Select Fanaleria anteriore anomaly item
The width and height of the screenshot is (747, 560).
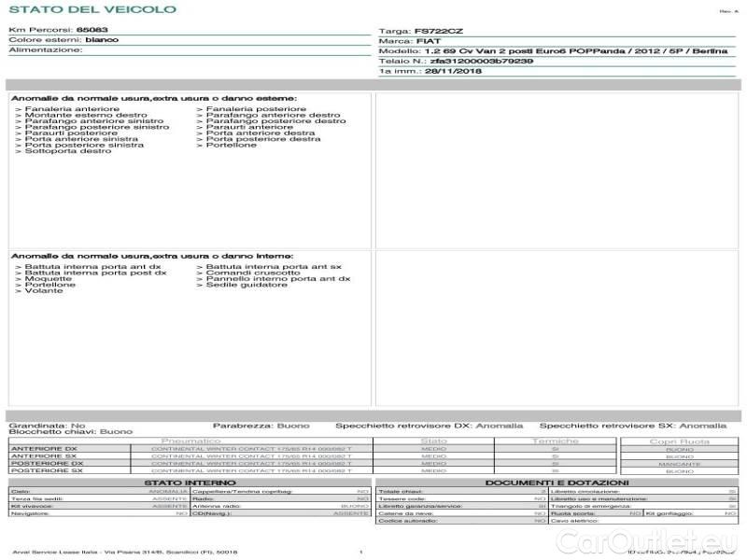coord(68,109)
